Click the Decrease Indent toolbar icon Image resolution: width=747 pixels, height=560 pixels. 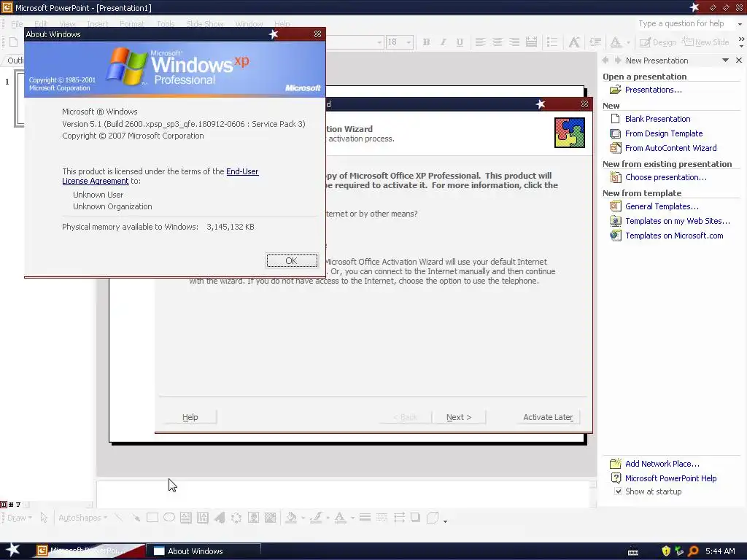(x=595, y=42)
